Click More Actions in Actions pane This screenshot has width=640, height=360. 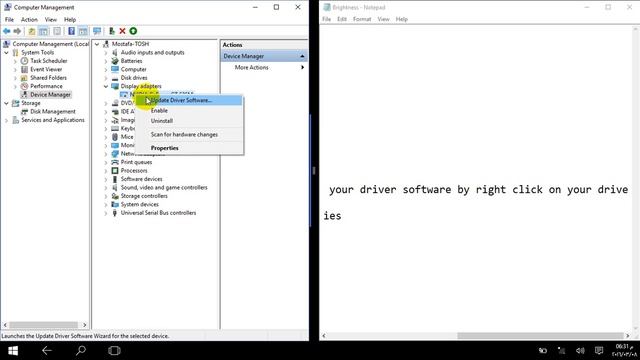(x=251, y=67)
